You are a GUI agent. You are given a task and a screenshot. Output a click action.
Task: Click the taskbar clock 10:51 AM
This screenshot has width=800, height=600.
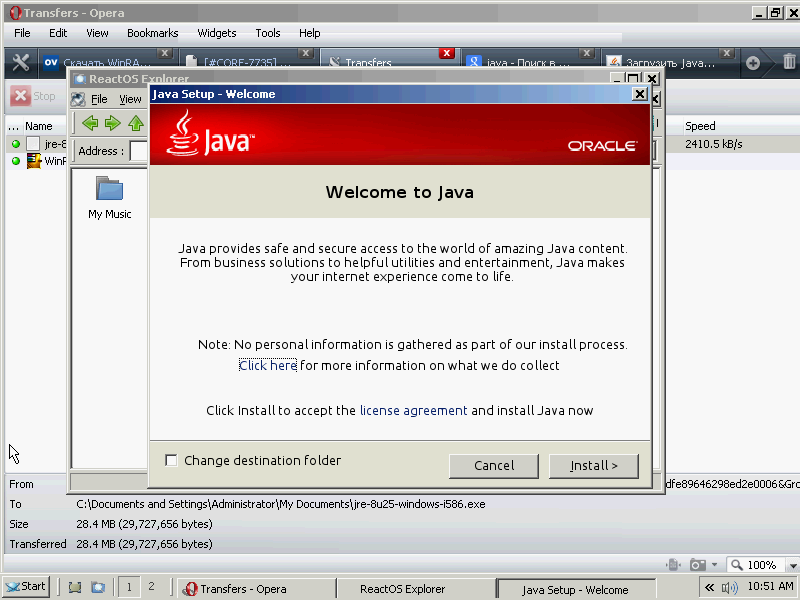tap(770, 586)
